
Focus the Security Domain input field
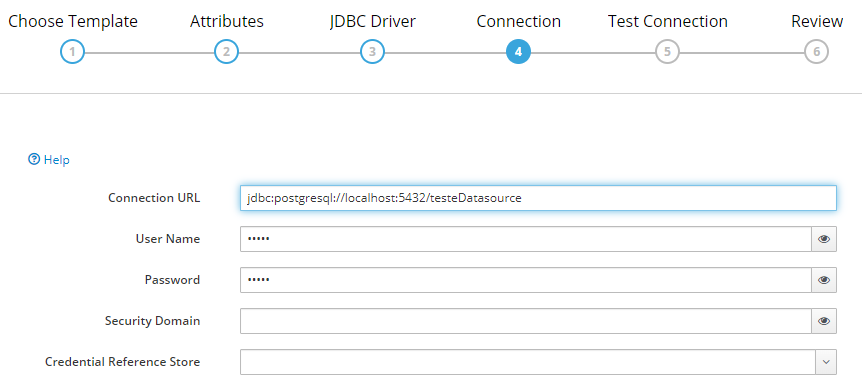(526, 321)
